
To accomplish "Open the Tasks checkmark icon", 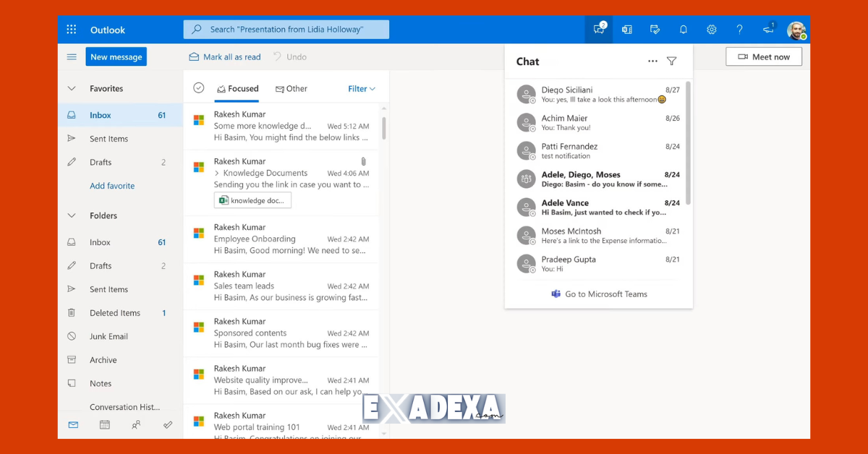I will point(167,425).
